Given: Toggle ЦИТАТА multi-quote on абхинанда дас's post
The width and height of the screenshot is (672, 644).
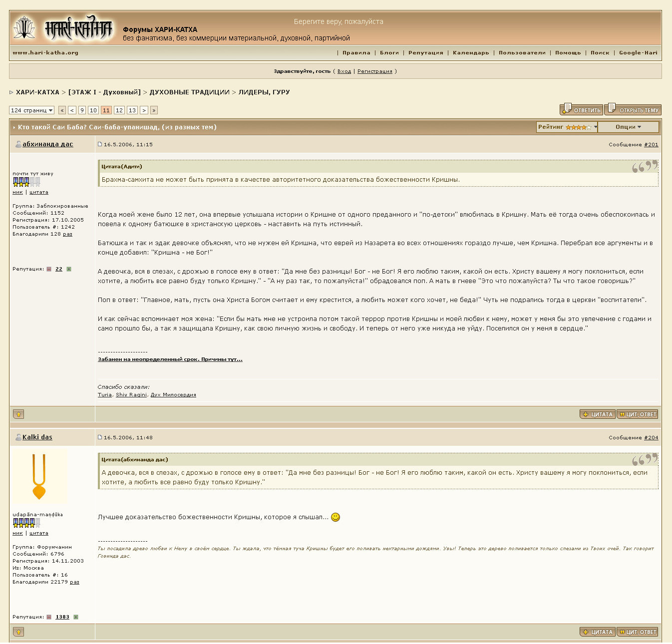Looking at the screenshot, I should point(597,414).
